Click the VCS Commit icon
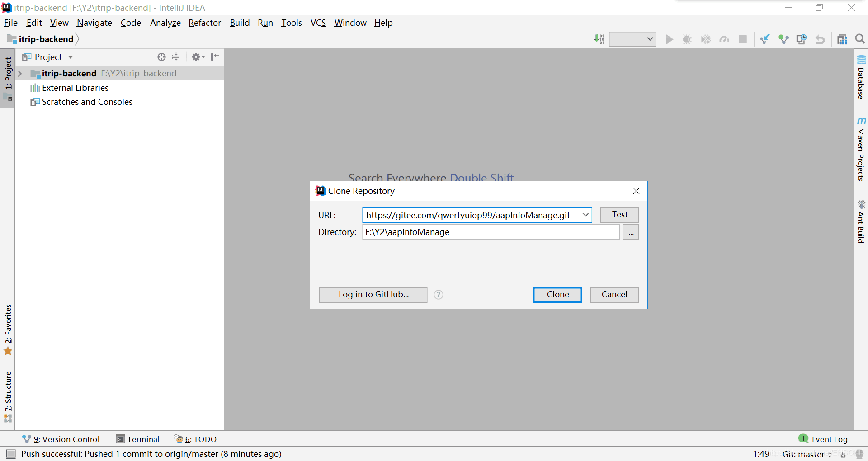Viewport: 868px width, 461px height. [x=783, y=39]
